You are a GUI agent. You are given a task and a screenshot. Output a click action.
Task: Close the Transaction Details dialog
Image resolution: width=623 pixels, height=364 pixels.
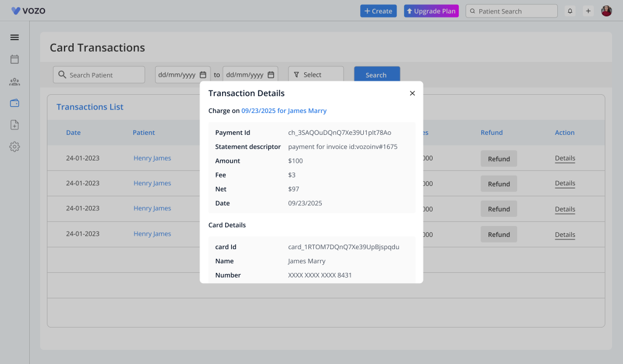tap(412, 93)
